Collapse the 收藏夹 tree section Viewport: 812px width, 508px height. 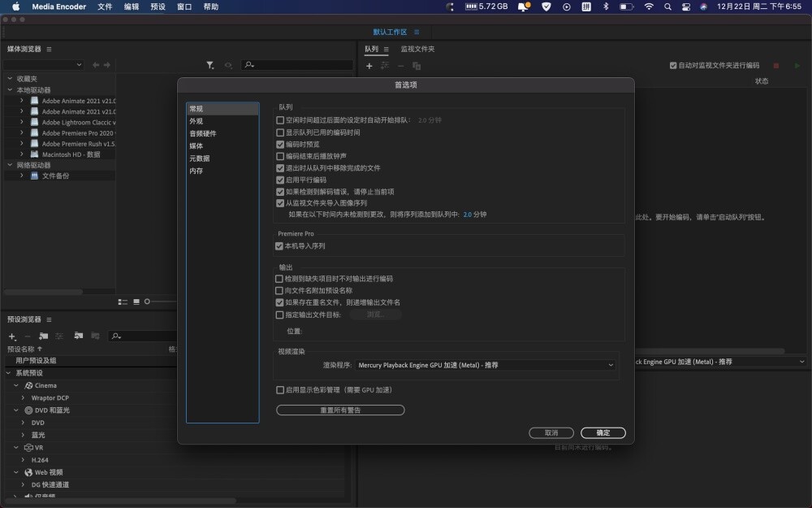pyautogui.click(x=10, y=78)
